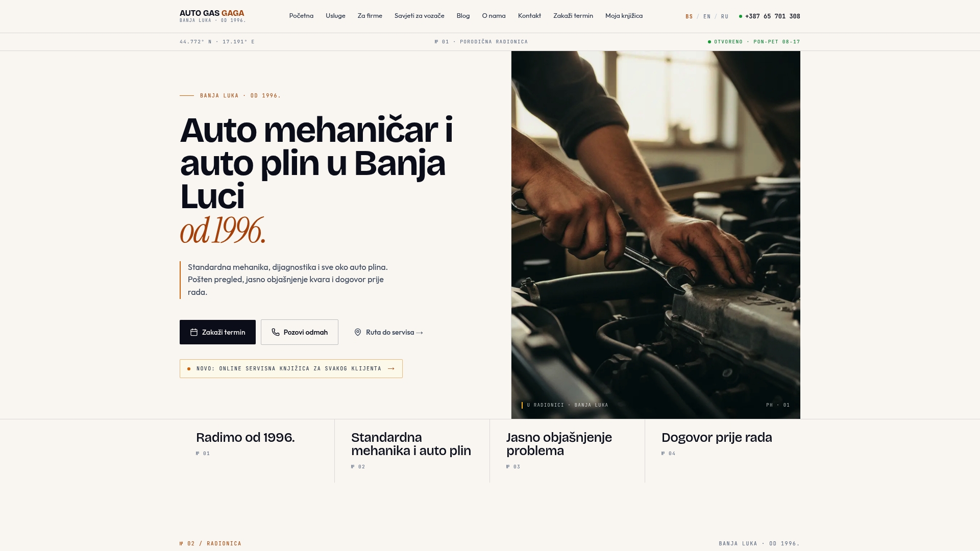Switch site language to EN
Viewport: 980px width, 551px height.
pos(707,17)
